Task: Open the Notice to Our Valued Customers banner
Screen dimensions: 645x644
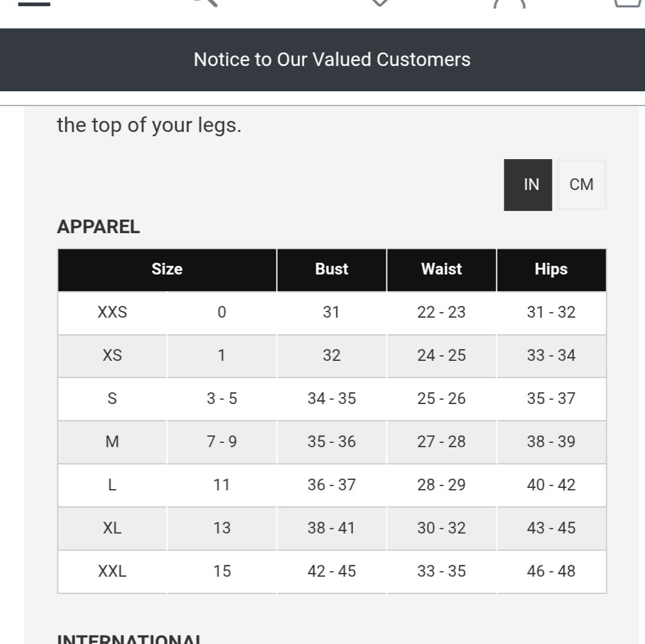Action: [332, 60]
